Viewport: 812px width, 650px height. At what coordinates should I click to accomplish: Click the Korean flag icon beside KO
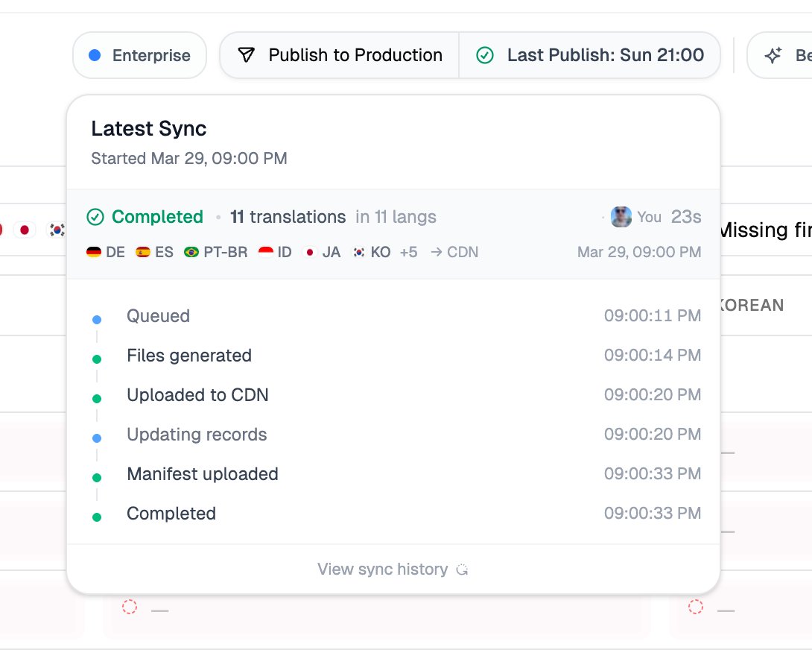(358, 252)
